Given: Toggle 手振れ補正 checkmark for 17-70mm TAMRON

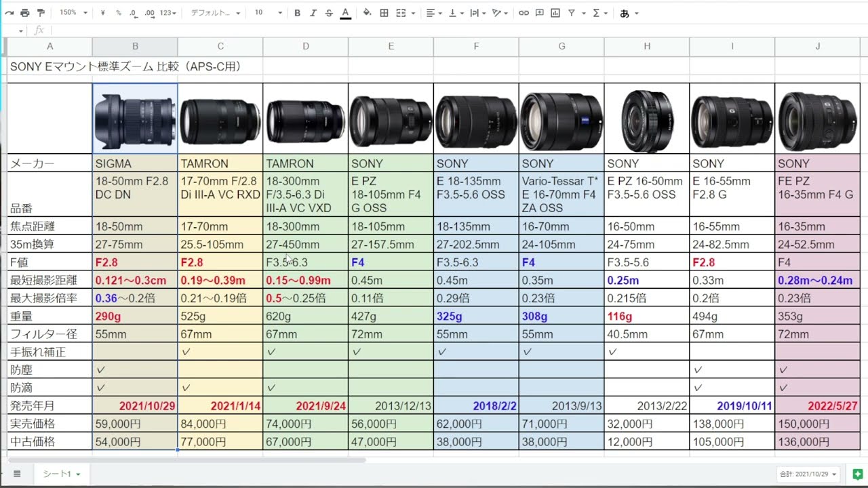Looking at the screenshot, I should [186, 352].
